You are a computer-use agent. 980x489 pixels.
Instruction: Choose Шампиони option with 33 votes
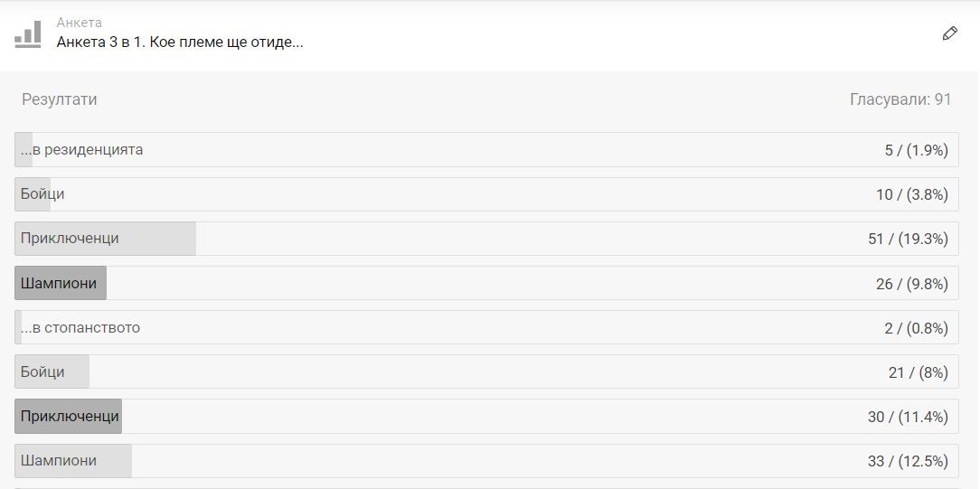[486, 461]
